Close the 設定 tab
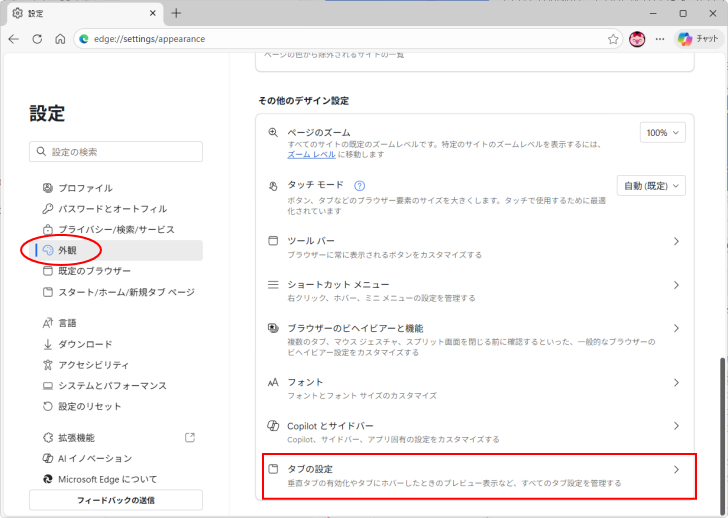Image resolution: width=728 pixels, height=518 pixels. click(153, 13)
